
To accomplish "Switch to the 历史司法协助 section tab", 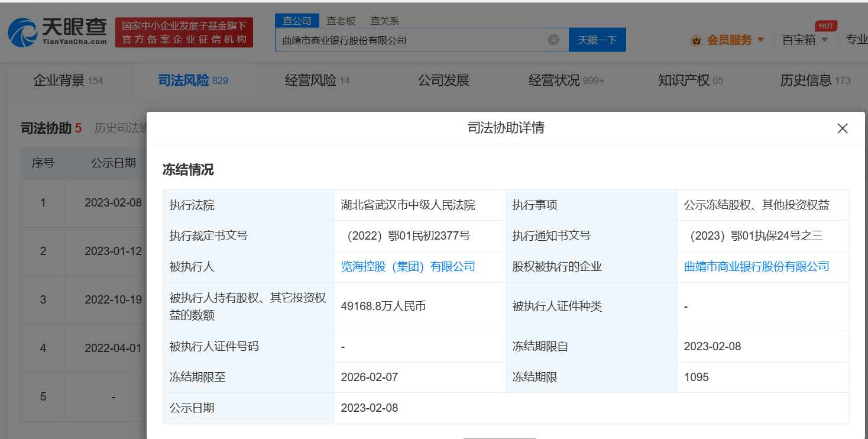I will [121, 128].
